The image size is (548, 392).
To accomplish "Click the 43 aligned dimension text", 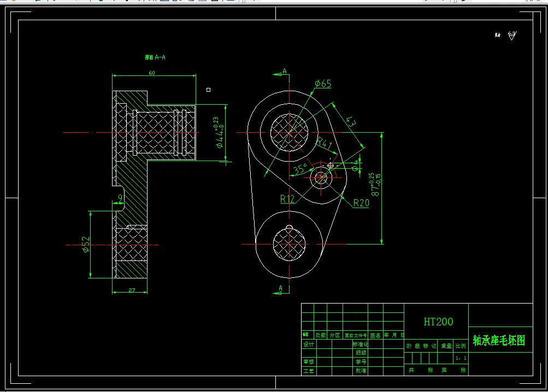I will pos(351,122).
